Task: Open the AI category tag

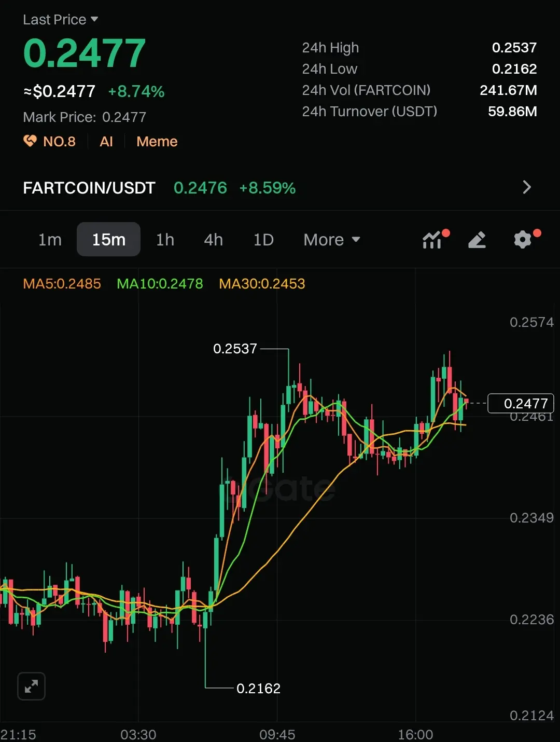Action: 106,142
